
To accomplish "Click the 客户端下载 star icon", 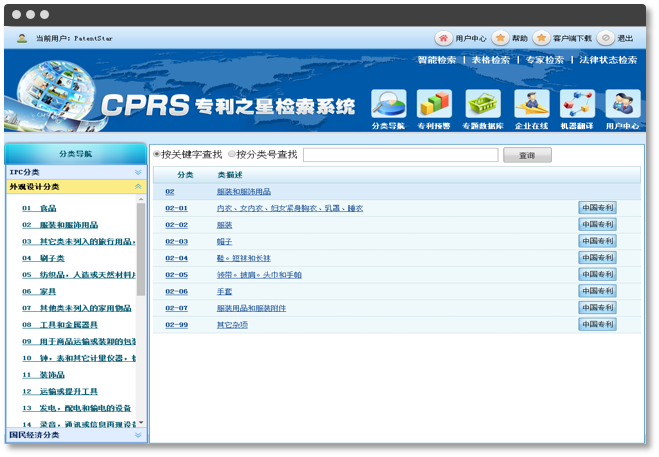I will (541, 38).
